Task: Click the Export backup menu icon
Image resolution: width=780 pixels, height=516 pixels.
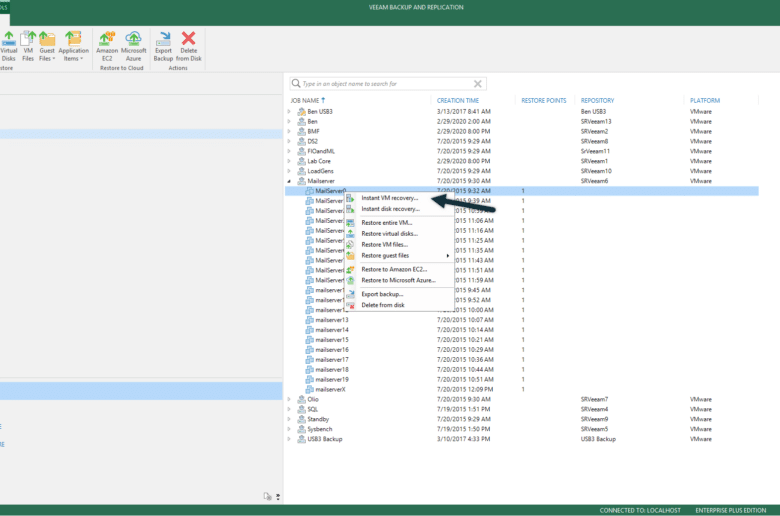Action: click(x=350, y=294)
